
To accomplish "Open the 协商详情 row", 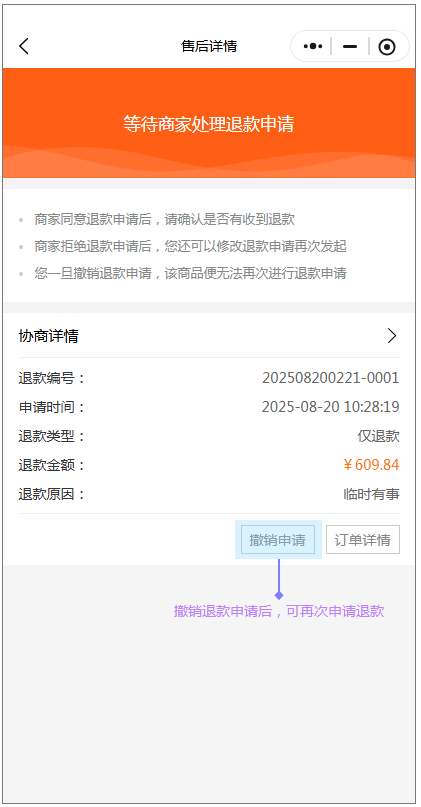I will [x=209, y=336].
